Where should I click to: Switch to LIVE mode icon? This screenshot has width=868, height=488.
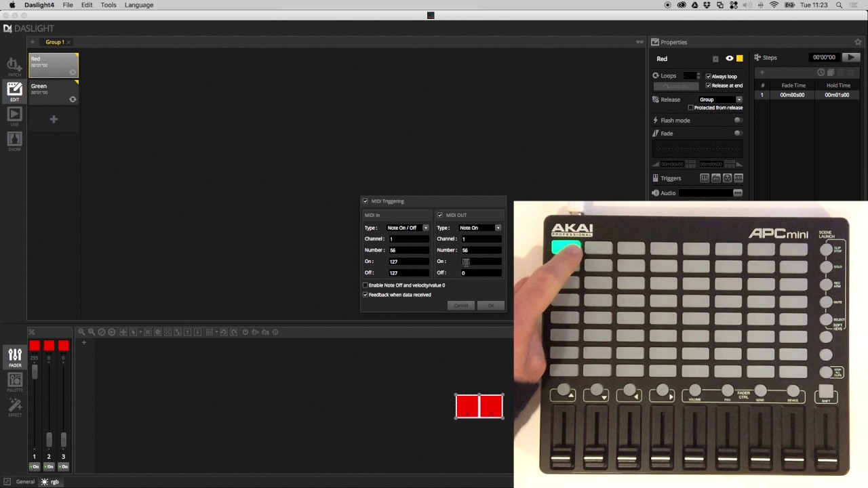[x=14, y=116]
